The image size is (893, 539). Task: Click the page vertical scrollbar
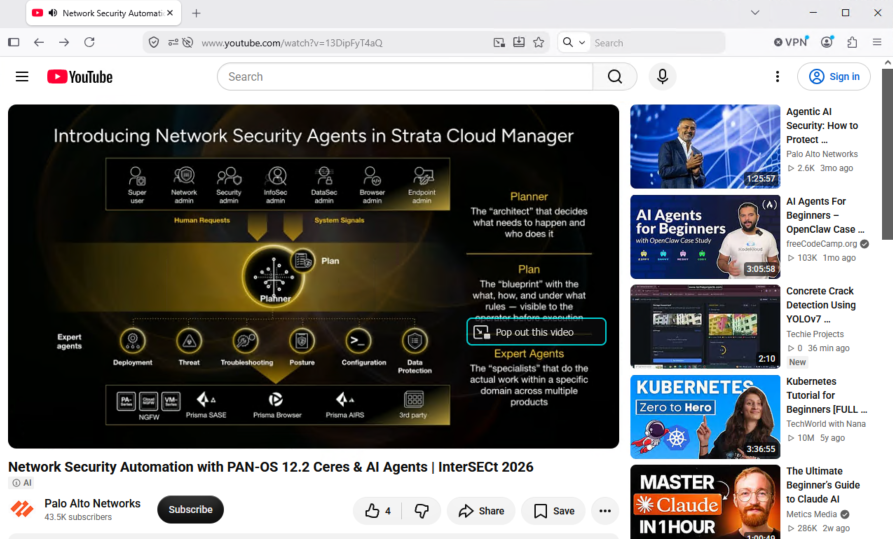pyautogui.click(x=887, y=154)
